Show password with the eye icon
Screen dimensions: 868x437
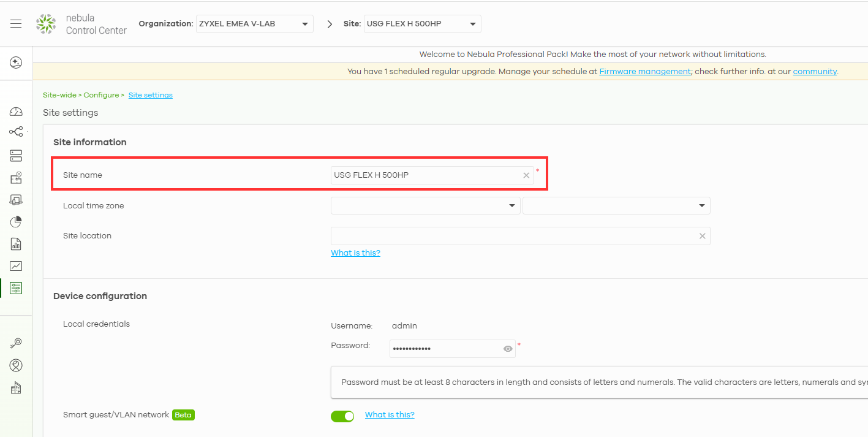click(x=508, y=349)
